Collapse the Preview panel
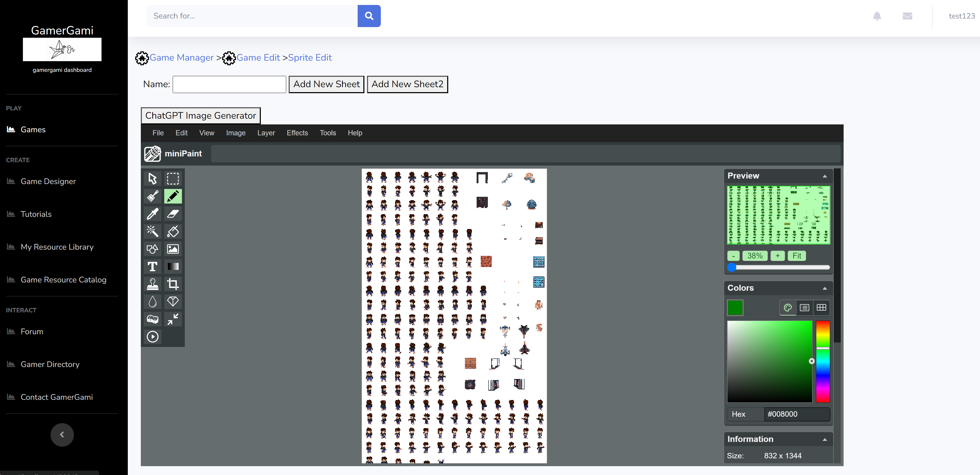The image size is (980, 475). tap(824, 176)
